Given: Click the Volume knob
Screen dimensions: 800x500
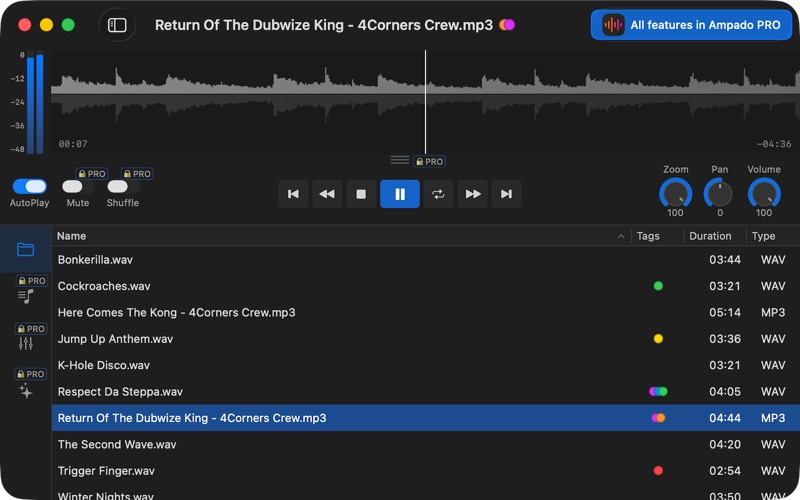Looking at the screenshot, I should [x=764, y=193].
